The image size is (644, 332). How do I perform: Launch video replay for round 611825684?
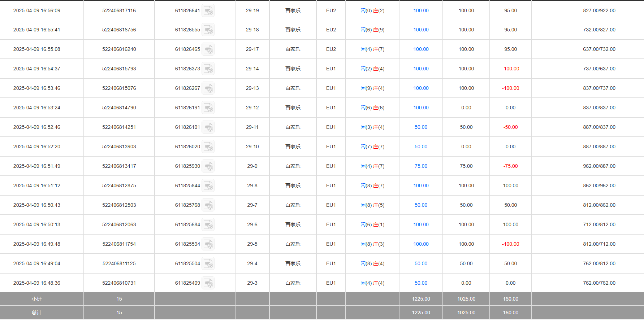[x=208, y=225]
